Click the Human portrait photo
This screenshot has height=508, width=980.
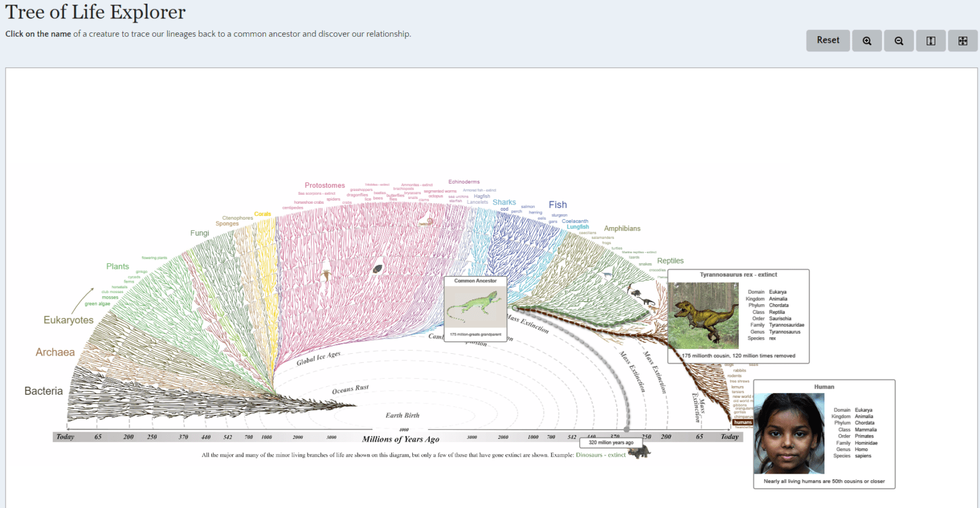[x=789, y=433]
